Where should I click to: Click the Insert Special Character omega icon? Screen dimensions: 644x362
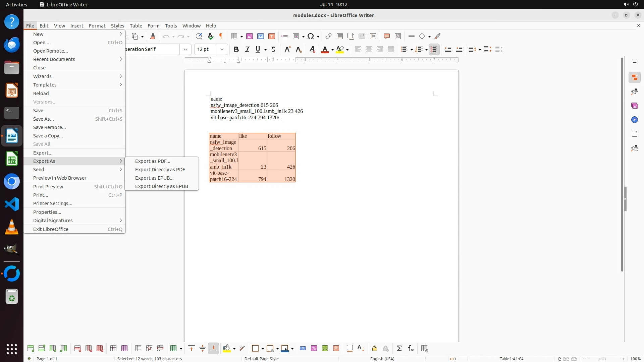point(311,36)
